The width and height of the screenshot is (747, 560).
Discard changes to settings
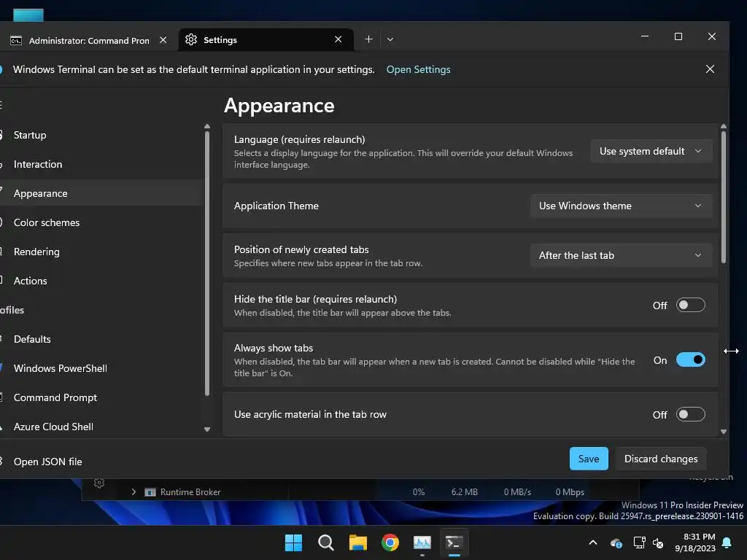[x=661, y=459]
